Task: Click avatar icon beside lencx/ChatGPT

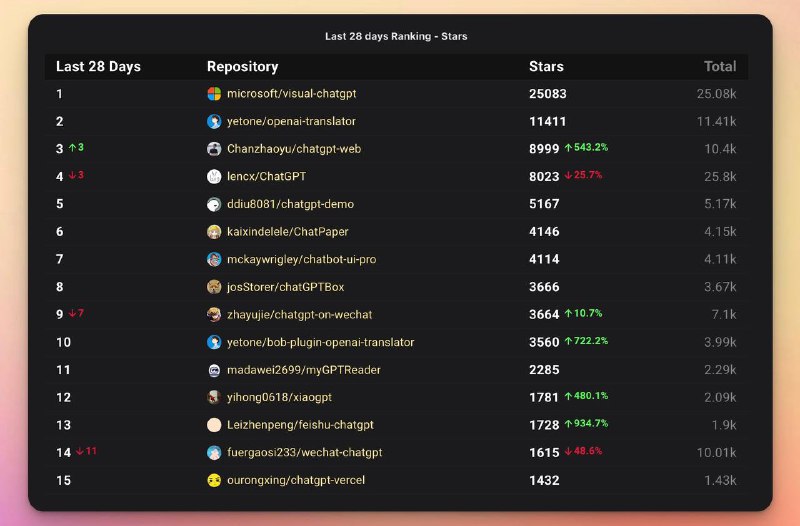Action: click(x=214, y=177)
